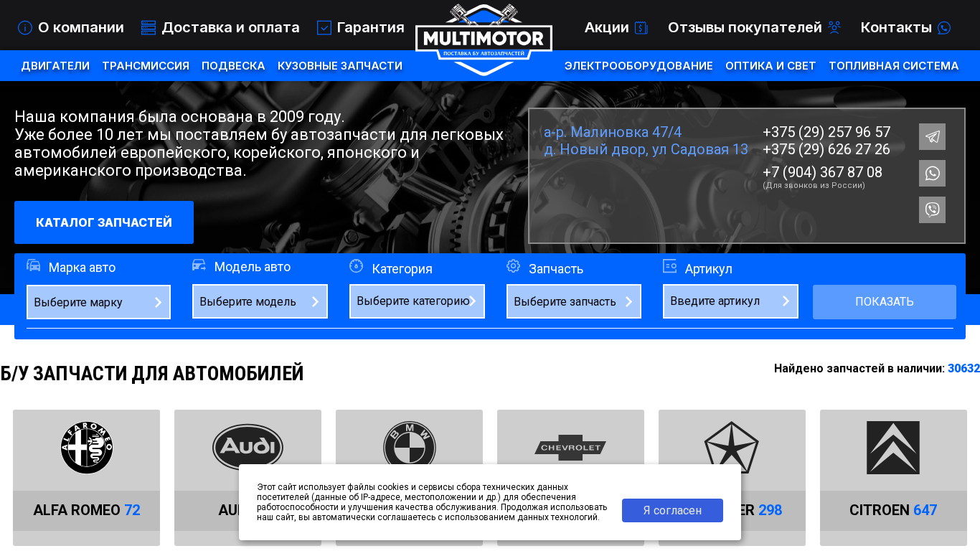Go to Подвеска category
980x551 pixels.
233,66
